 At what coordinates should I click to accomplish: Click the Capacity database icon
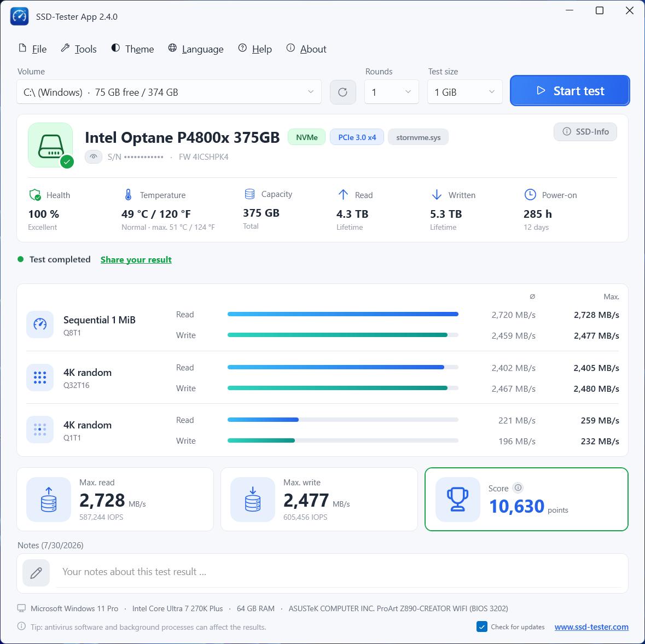click(249, 194)
